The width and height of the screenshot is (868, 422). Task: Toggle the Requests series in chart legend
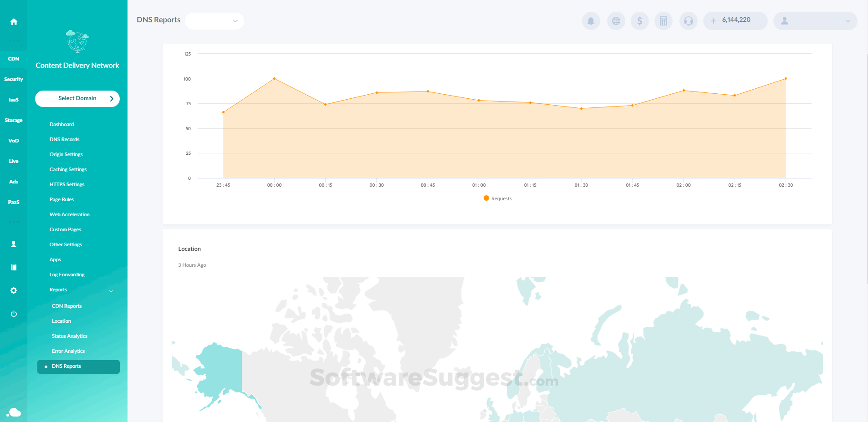(498, 198)
